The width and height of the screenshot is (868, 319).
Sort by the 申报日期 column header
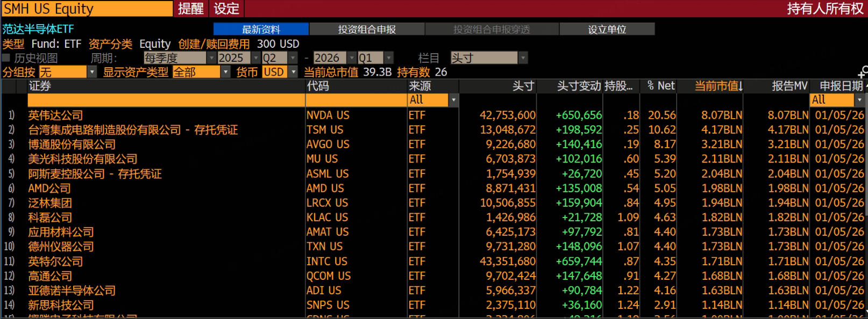pyautogui.click(x=841, y=86)
